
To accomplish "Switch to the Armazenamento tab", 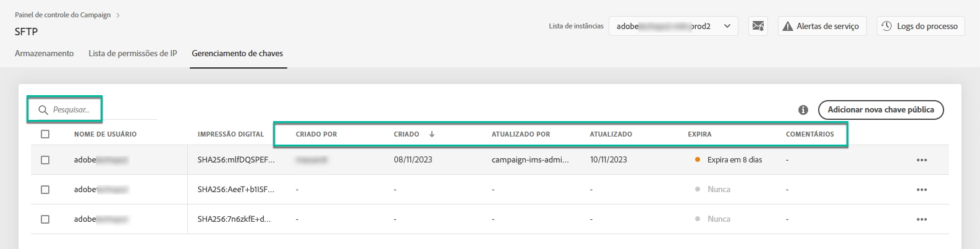I will pos(44,54).
